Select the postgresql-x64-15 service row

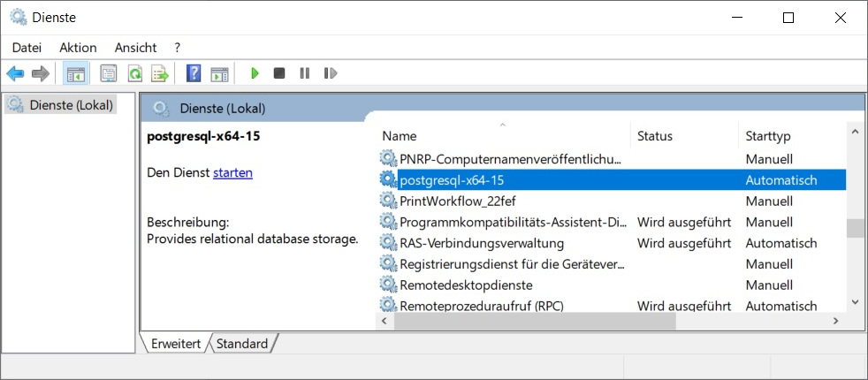click(x=612, y=179)
